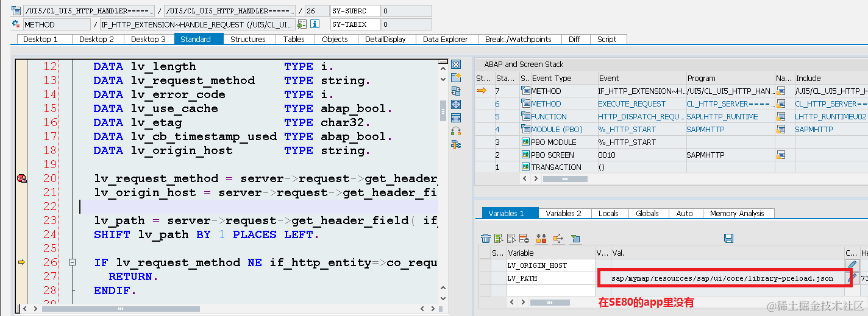The height and width of the screenshot is (316, 868).
Task: Open the Data Explorer tab
Action: 446,39
